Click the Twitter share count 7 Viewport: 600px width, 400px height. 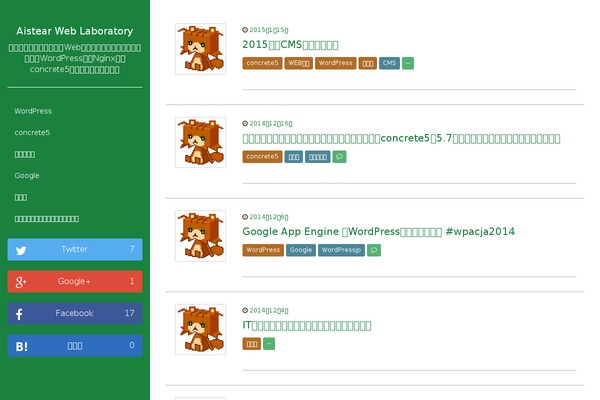[x=132, y=249]
